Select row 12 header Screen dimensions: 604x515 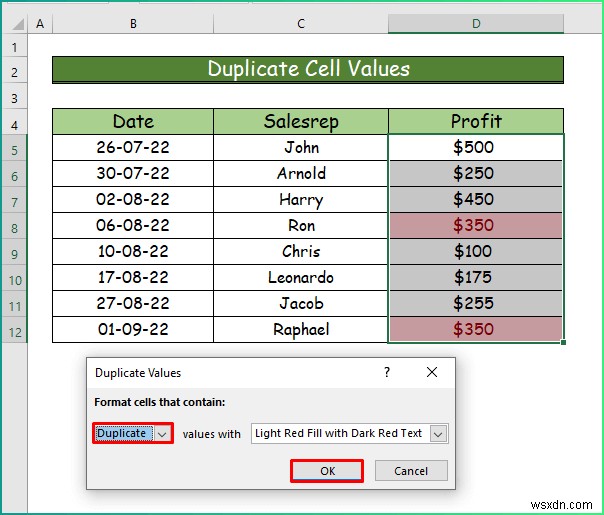click(14, 332)
